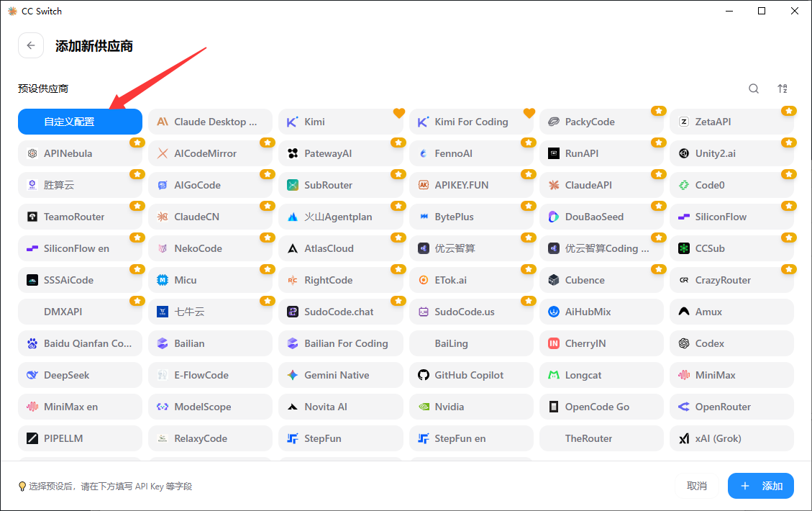Image resolution: width=812 pixels, height=511 pixels.
Task: Go back with the arrow button
Action: [x=30, y=45]
